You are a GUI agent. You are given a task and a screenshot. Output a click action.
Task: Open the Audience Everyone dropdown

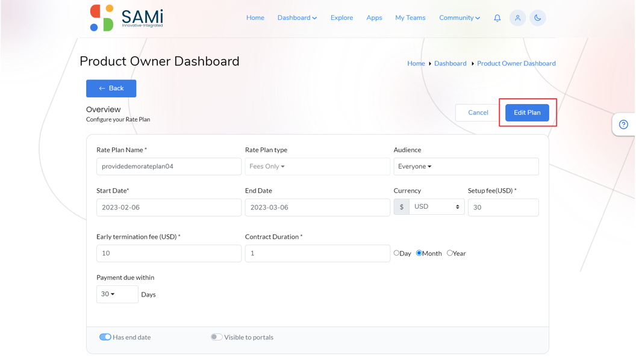point(466,167)
